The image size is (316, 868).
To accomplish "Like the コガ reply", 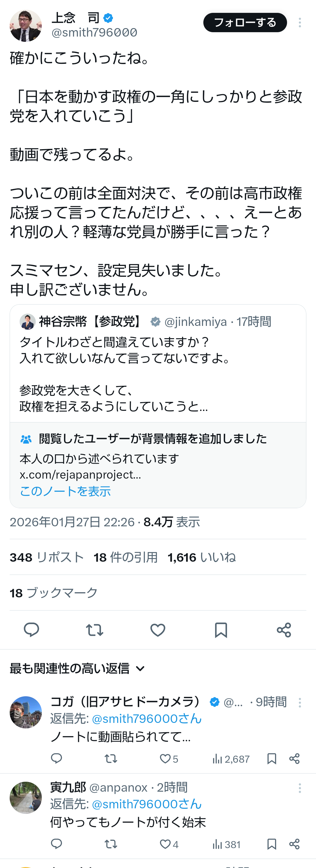I will point(165,759).
